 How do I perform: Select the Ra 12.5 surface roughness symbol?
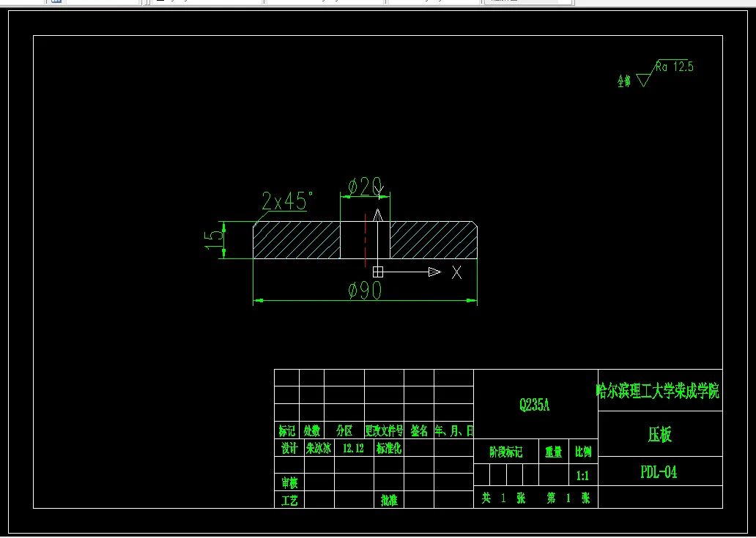[x=665, y=73]
